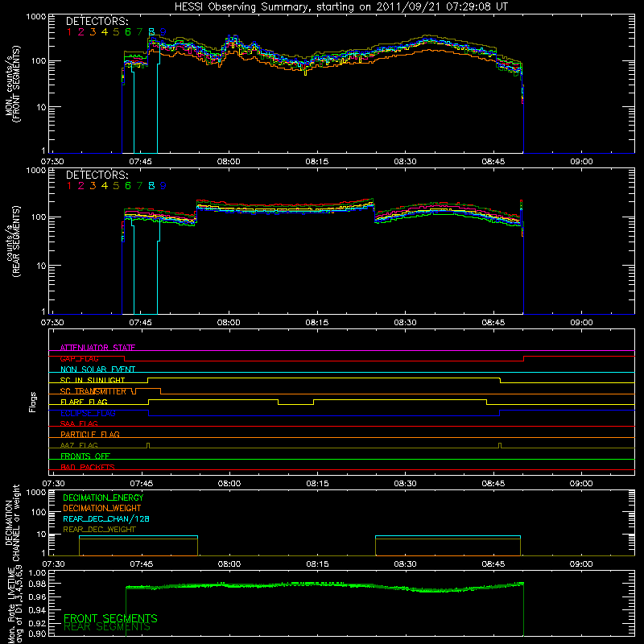Click 08:30 tick under front segments plot
644x644 pixels.
406,162
